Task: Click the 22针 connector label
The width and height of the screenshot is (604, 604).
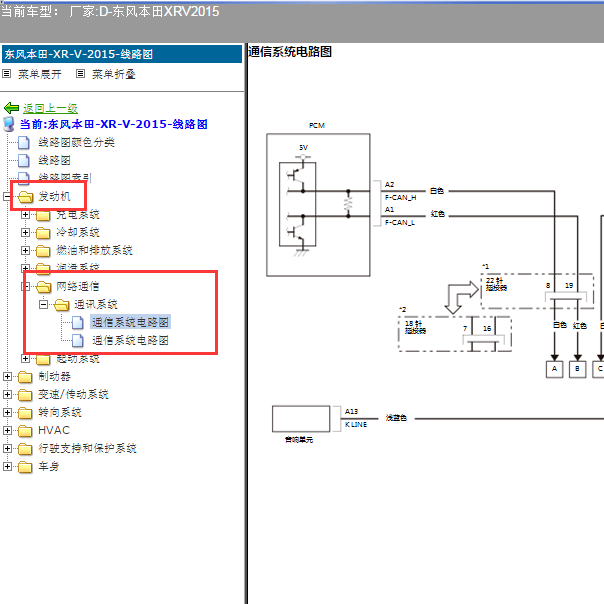Action: point(496,284)
